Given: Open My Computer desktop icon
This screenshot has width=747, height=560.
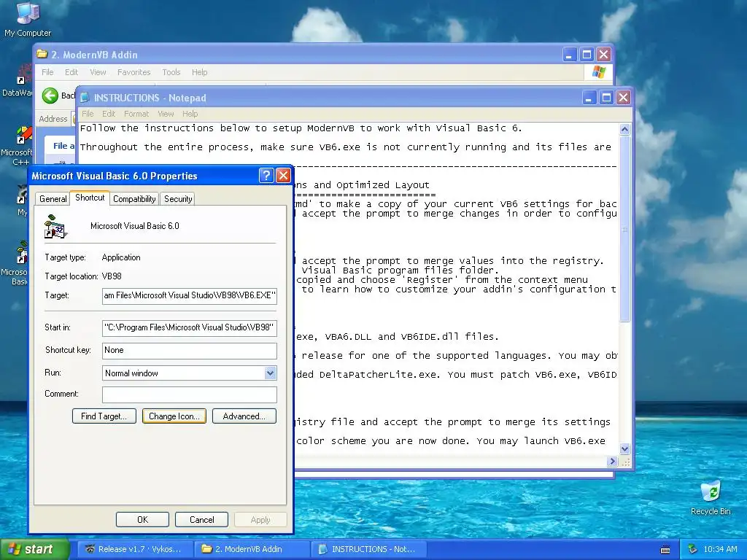Looking at the screenshot, I should point(28,19).
